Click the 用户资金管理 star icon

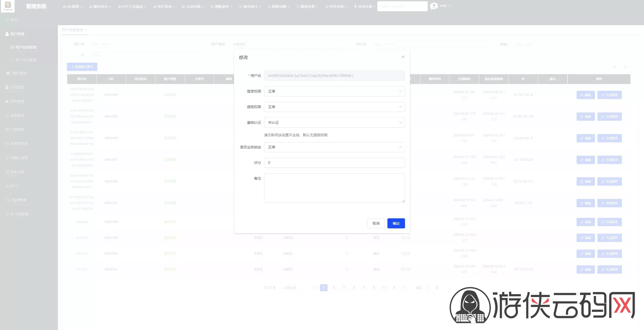pos(12,60)
